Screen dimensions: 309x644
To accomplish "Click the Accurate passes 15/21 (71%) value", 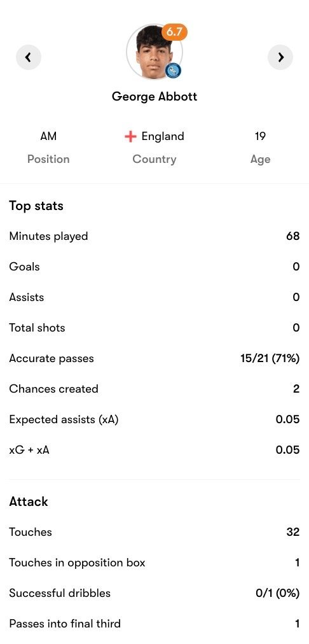I will 270,358.
